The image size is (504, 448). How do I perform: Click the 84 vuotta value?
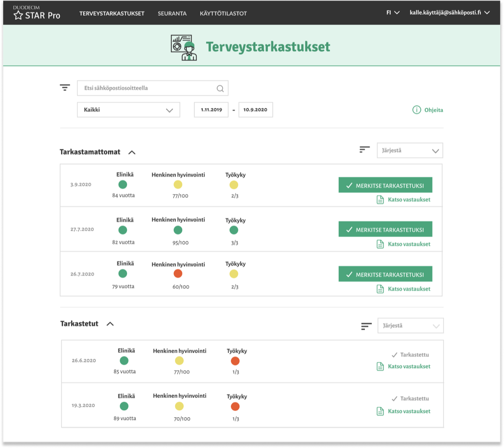tap(123, 196)
